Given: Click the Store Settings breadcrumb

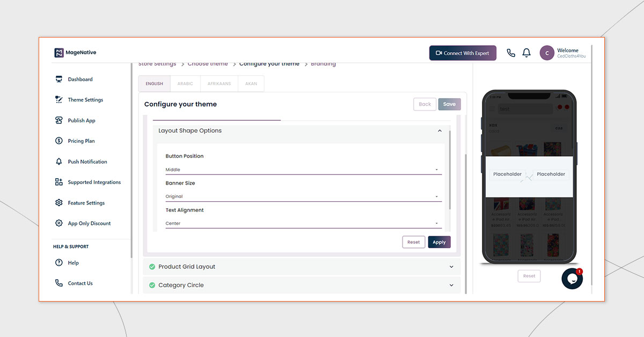Looking at the screenshot, I should pos(157,64).
